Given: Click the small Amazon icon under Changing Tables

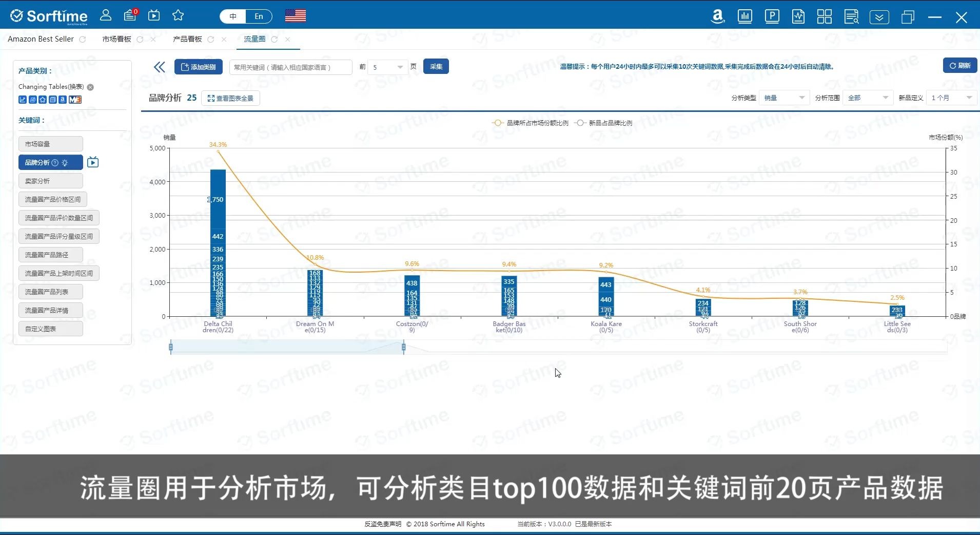Looking at the screenshot, I should (x=62, y=100).
